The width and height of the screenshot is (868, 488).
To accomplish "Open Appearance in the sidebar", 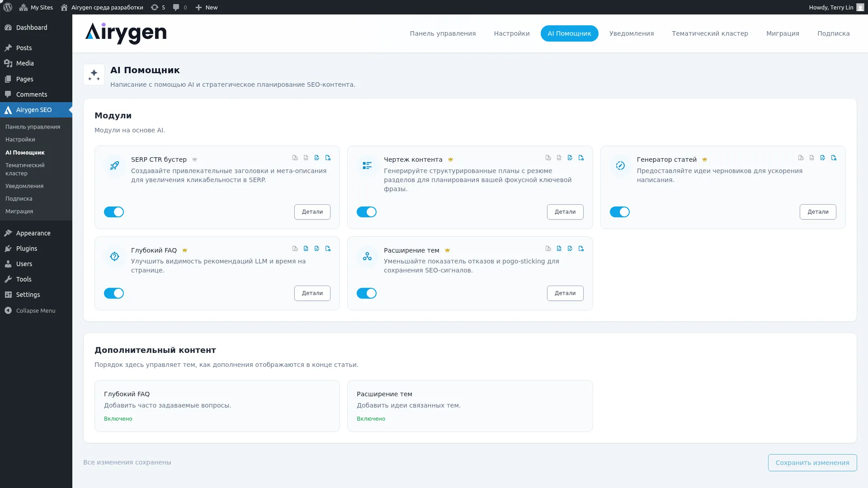I will [x=36, y=233].
